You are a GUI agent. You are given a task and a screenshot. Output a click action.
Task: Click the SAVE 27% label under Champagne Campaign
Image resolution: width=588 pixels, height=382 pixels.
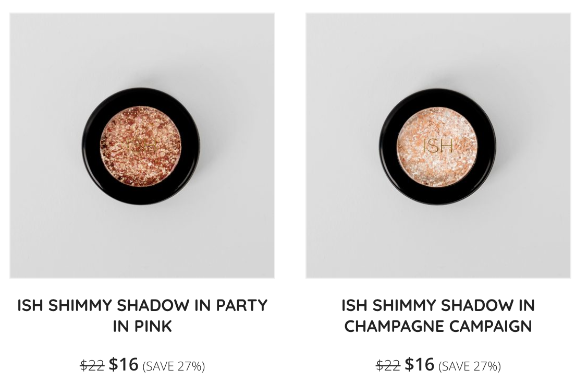coord(470,366)
